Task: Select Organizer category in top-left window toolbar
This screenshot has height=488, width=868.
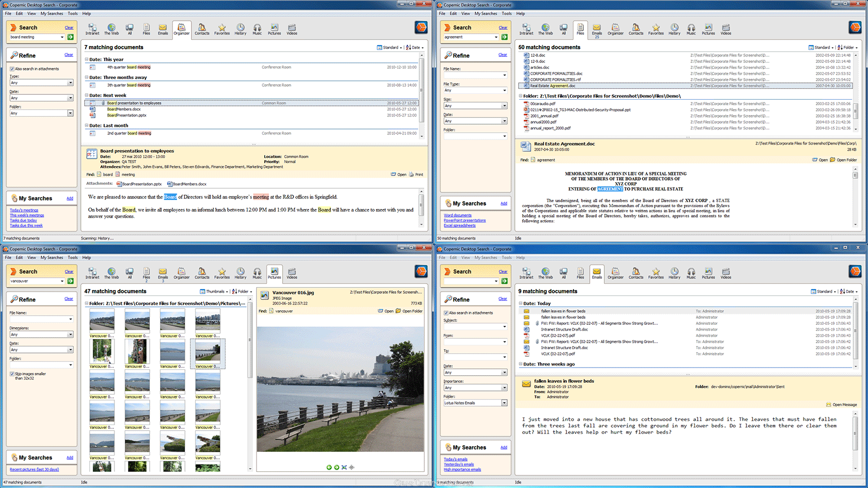Action: [182, 29]
